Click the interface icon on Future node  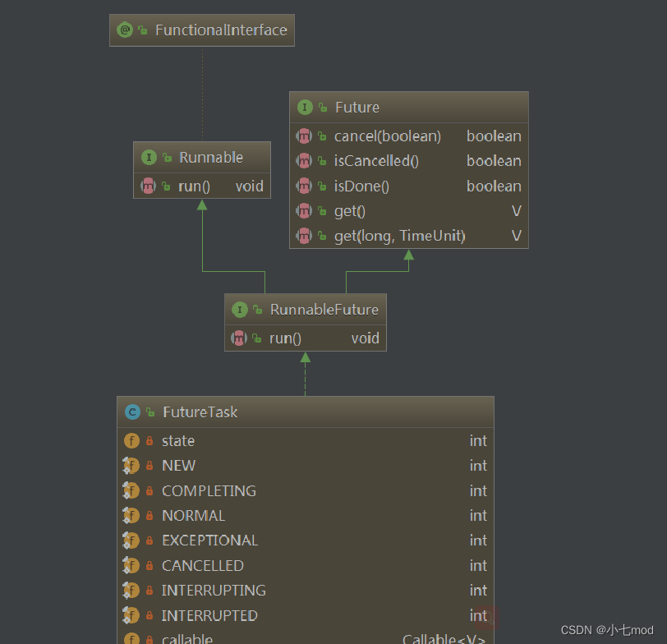(x=305, y=107)
